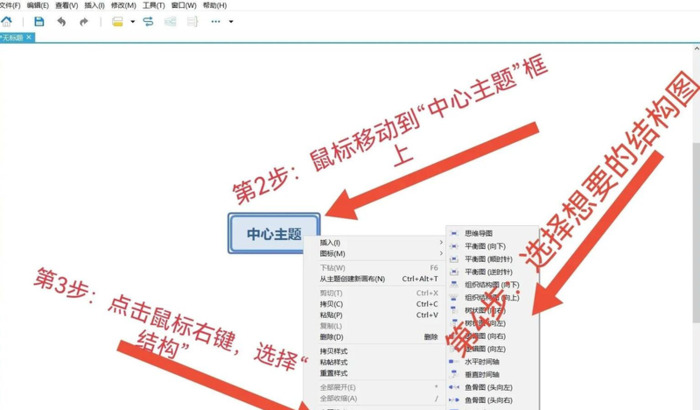Select 平衡图 (顺时针) structure option

coord(492,259)
